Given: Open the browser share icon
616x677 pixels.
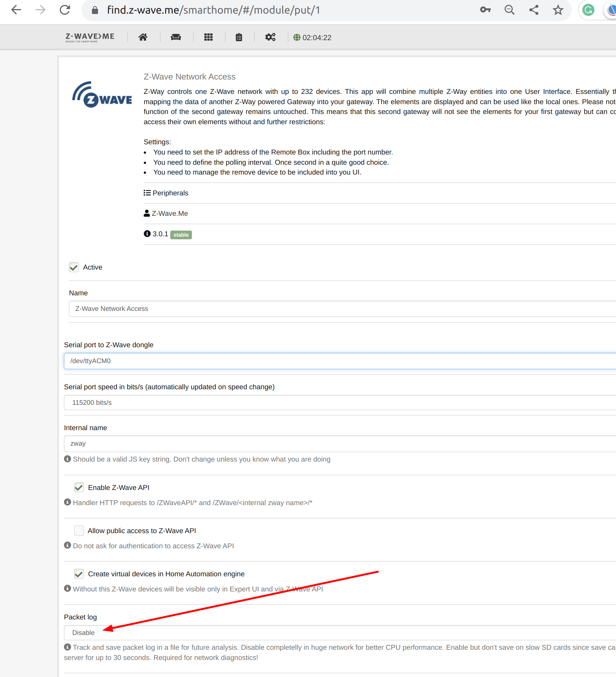Looking at the screenshot, I should [x=534, y=10].
